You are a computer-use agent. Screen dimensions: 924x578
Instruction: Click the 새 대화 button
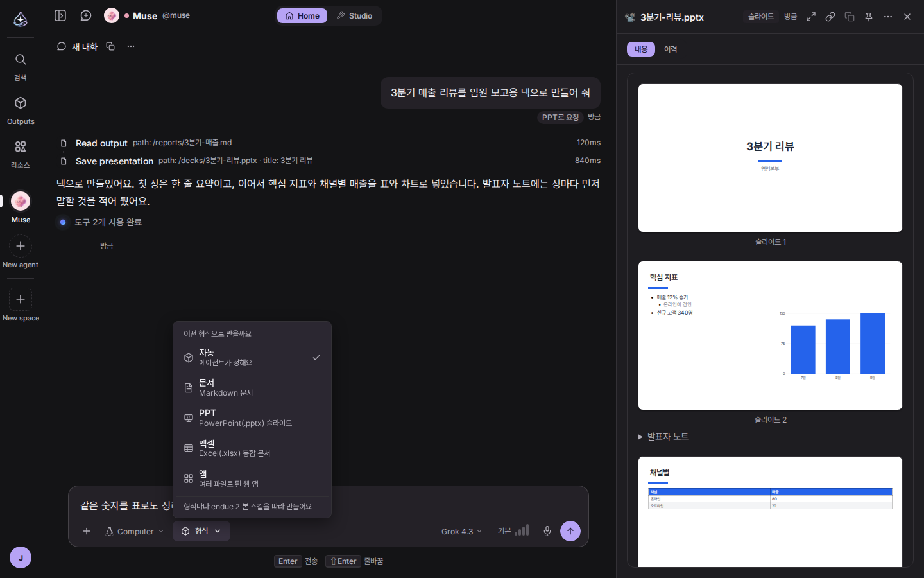click(77, 46)
